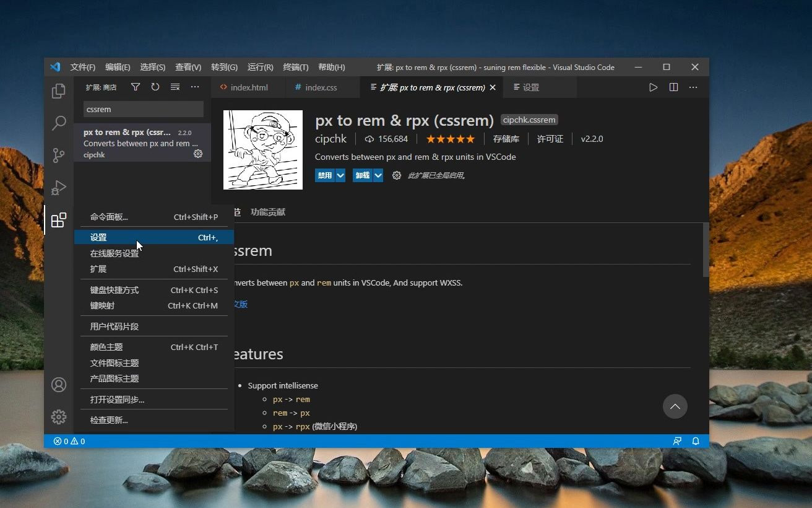Open the Accounts icon in activity bar
Screen dimensions: 812x508
click(x=59, y=385)
